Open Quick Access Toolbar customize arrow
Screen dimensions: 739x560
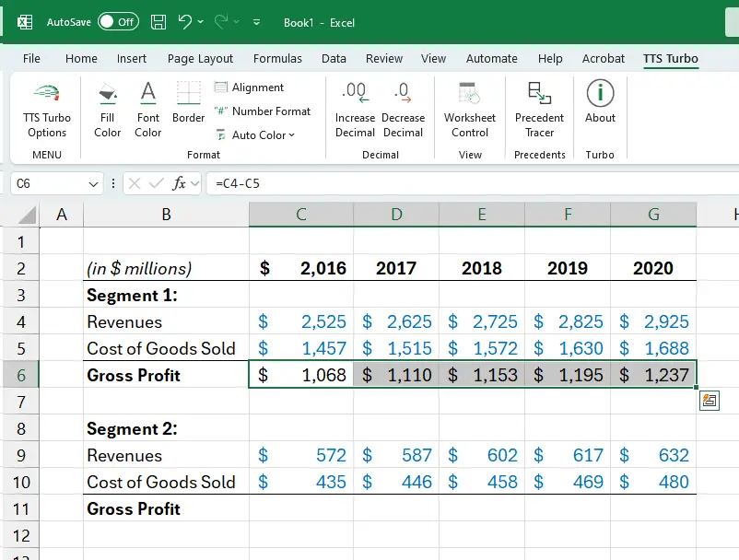(255, 22)
